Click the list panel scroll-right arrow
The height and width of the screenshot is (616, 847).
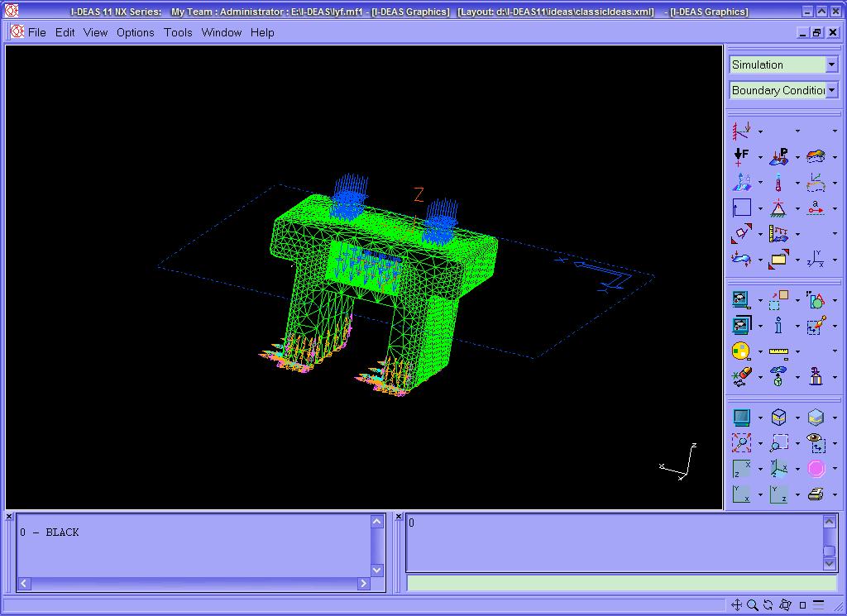point(364,583)
